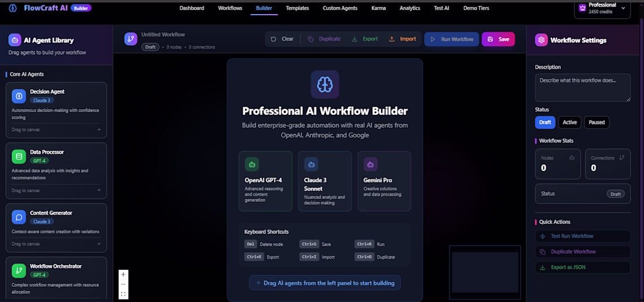Viewport: 644px width, 302px height.
Task: Set workflow status to Active
Action: click(570, 122)
